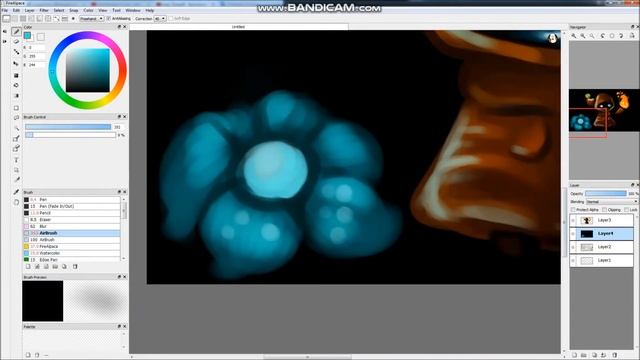Viewport: 640px width, 360px height.
Task: Toggle visibility of Layer2
Action: pyautogui.click(x=573, y=247)
